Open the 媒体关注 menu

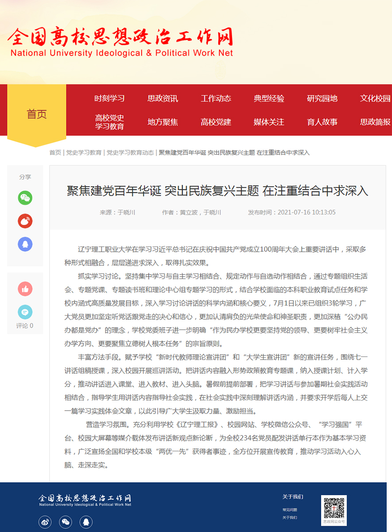(269, 122)
